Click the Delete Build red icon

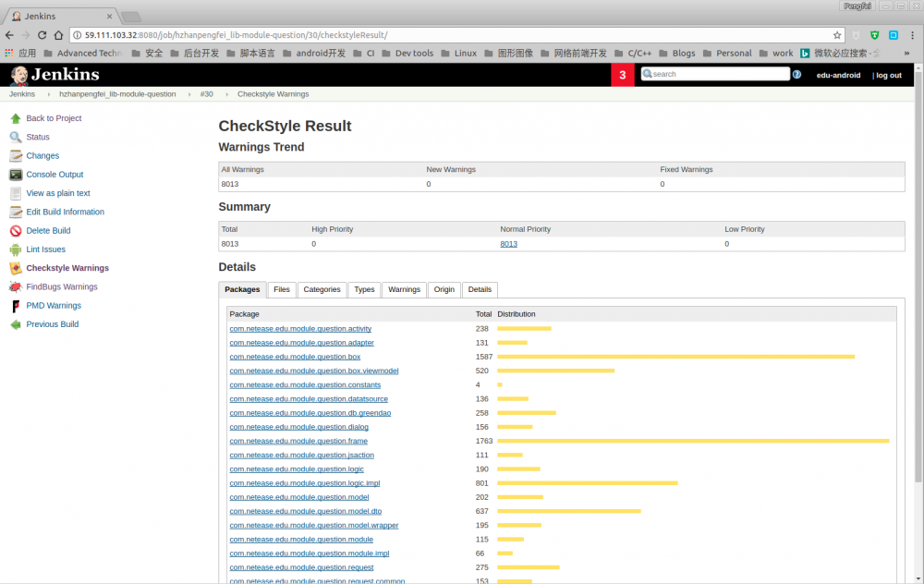16,231
